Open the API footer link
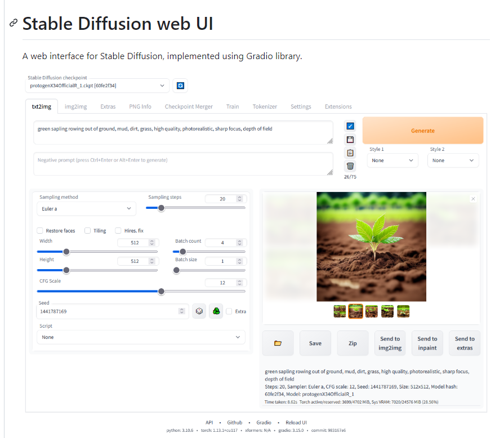The width and height of the screenshot is (504, 438). point(209,422)
